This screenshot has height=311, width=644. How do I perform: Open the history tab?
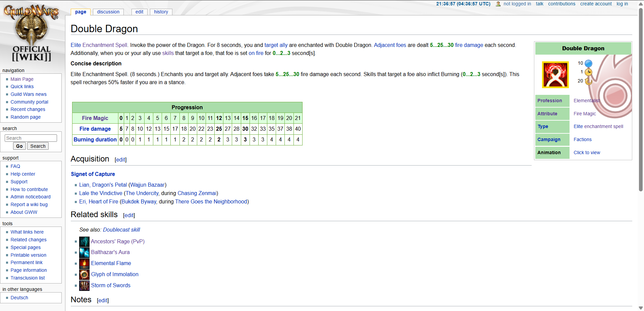coord(161,12)
